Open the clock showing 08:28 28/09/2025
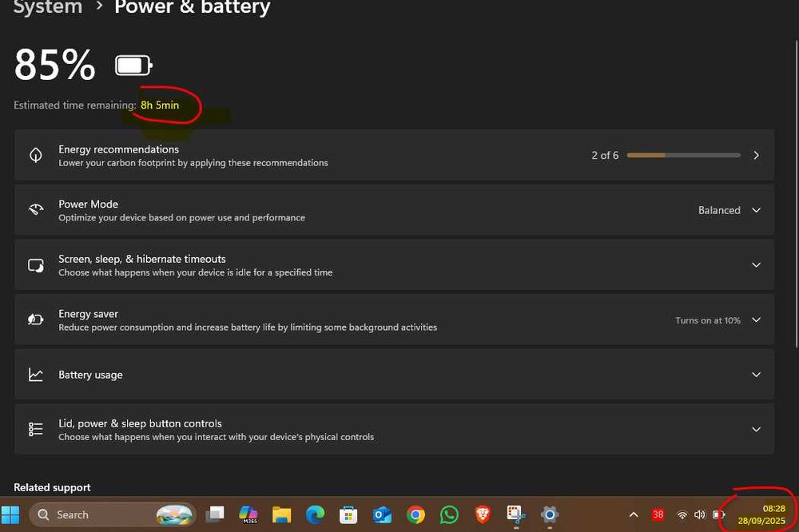This screenshot has height=532, width=799. 761,514
